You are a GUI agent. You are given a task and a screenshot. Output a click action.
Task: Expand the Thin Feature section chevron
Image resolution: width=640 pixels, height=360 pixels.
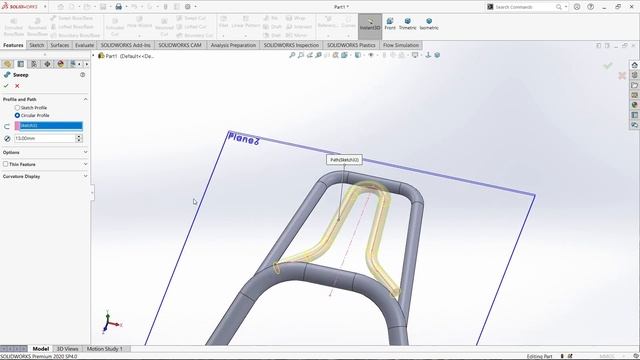click(x=85, y=164)
